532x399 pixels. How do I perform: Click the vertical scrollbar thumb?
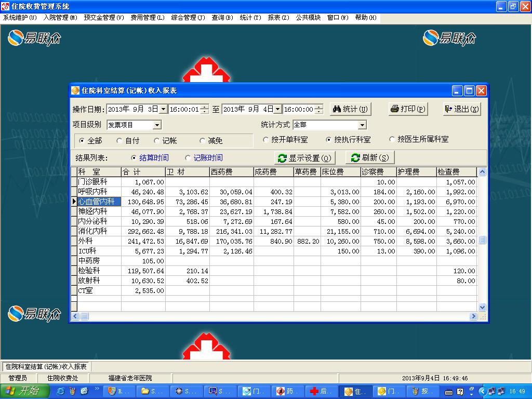pyautogui.click(x=482, y=240)
